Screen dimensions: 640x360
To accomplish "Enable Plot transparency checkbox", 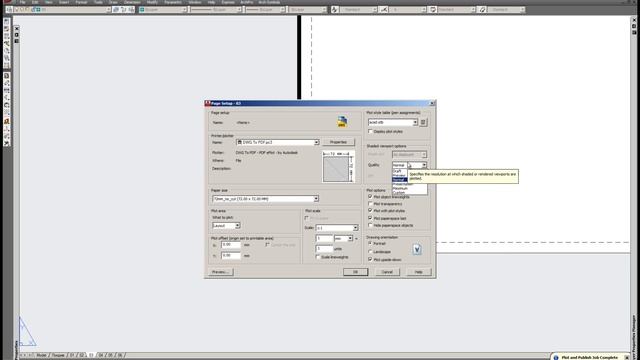I will pyautogui.click(x=371, y=203).
